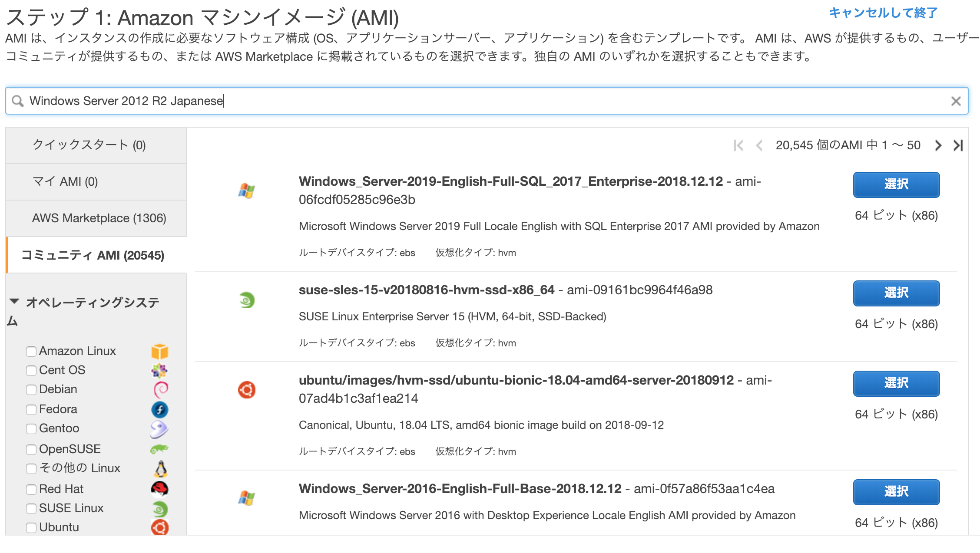Switch to AWS Marketplace tab
Screen dimensions: 980x553
click(x=99, y=218)
